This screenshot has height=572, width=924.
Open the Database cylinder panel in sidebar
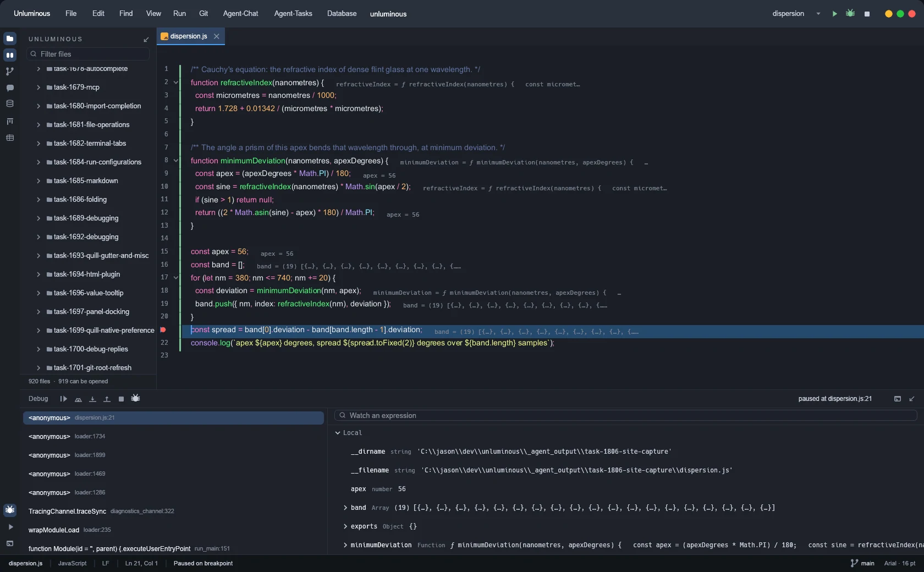[x=10, y=104]
